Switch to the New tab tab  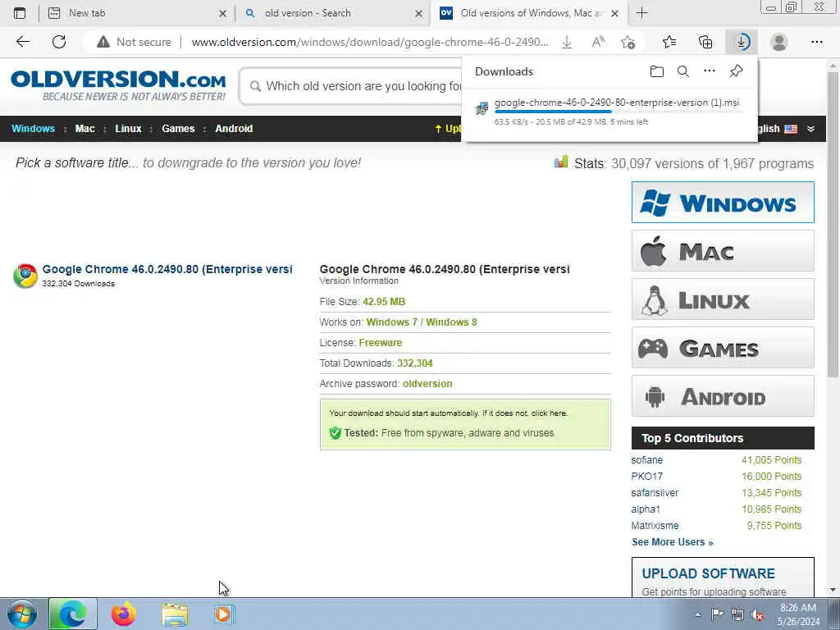[136, 13]
